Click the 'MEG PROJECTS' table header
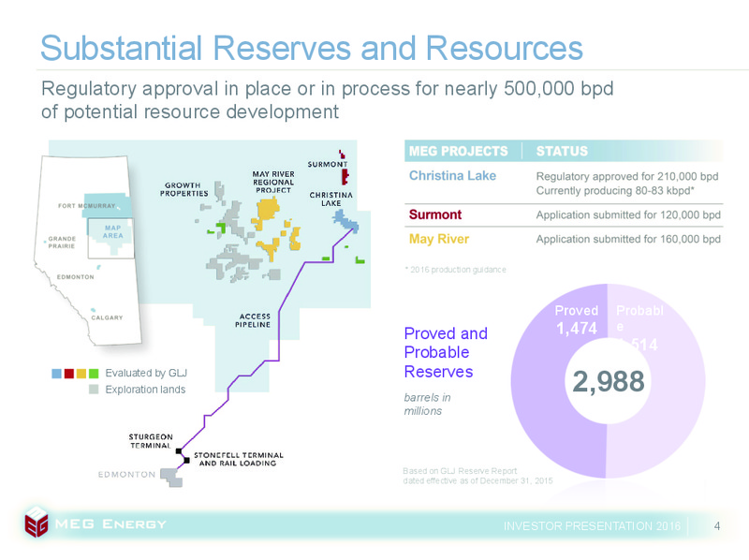Viewport: 749px width, 560px height. click(459, 151)
